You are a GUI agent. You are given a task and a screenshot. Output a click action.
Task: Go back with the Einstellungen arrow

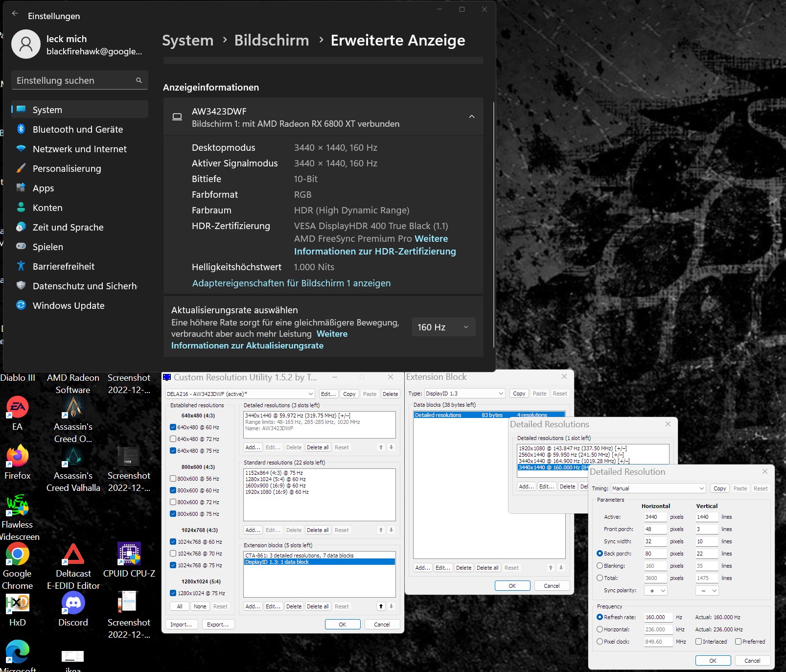point(15,14)
